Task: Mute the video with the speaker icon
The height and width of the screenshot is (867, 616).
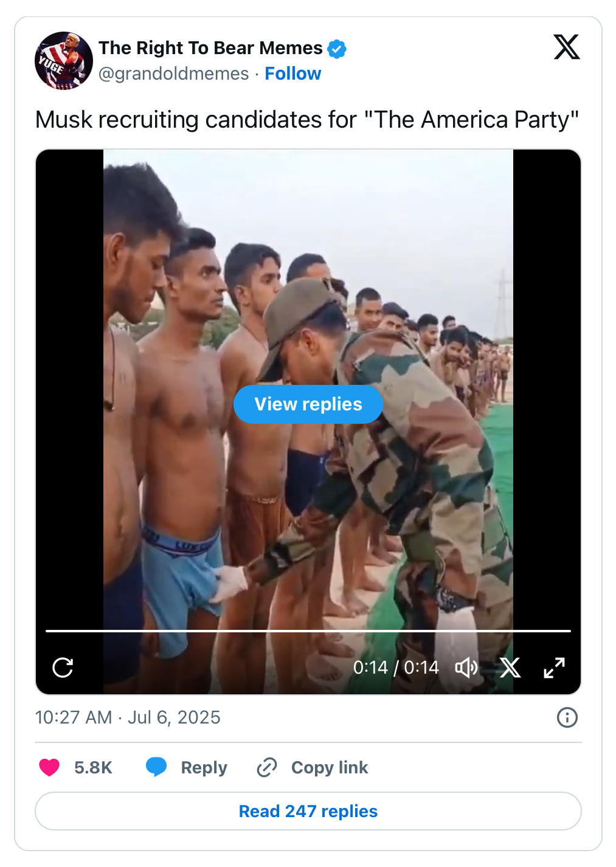Action: 466,668
